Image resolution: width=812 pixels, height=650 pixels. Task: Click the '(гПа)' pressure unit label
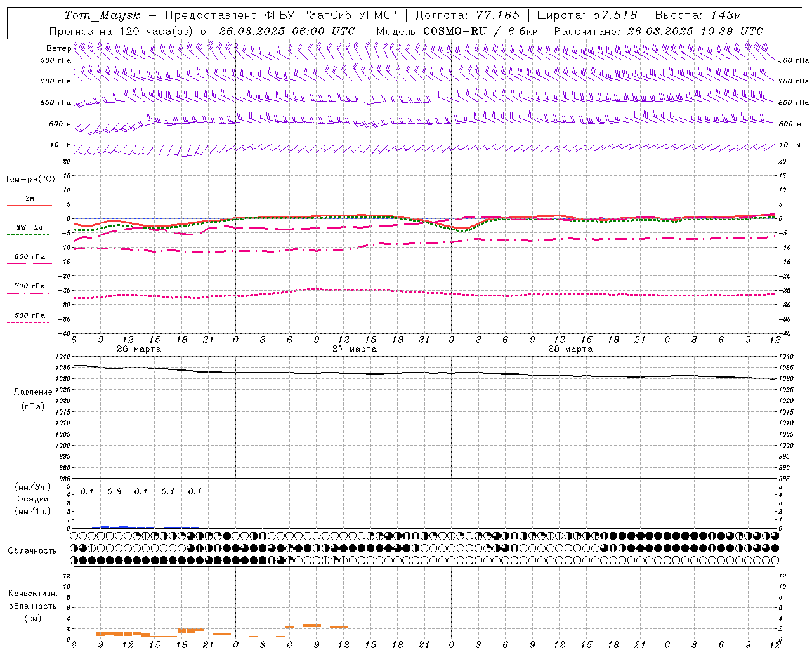tap(33, 407)
